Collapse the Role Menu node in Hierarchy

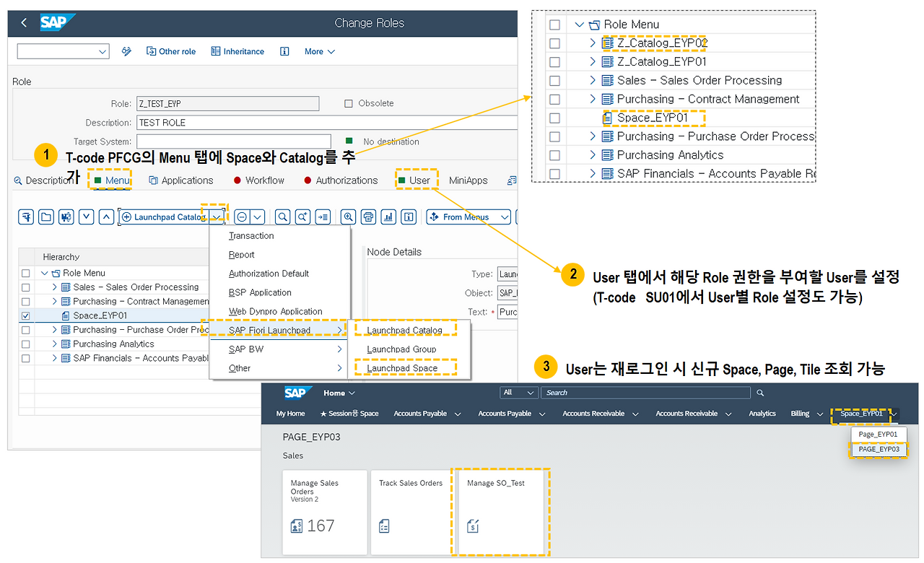tap(45, 274)
